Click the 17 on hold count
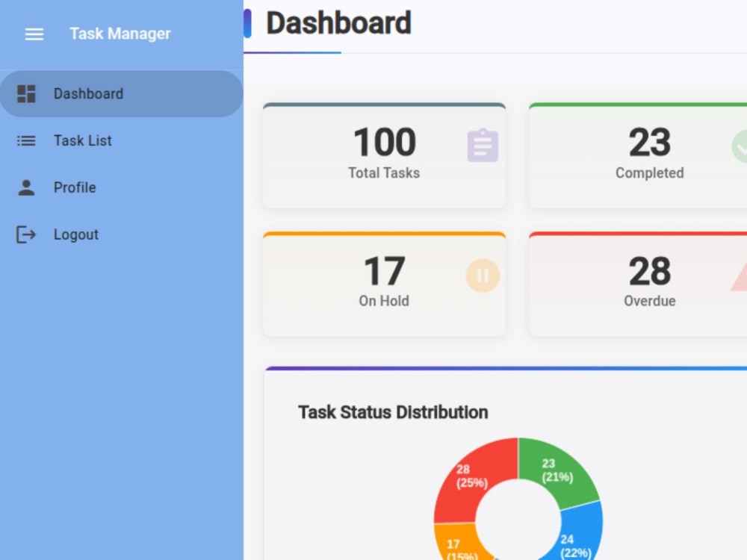 (385, 271)
